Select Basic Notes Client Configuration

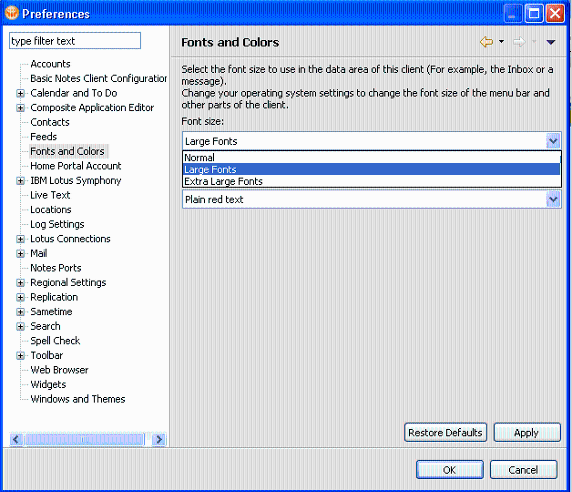tap(98, 78)
